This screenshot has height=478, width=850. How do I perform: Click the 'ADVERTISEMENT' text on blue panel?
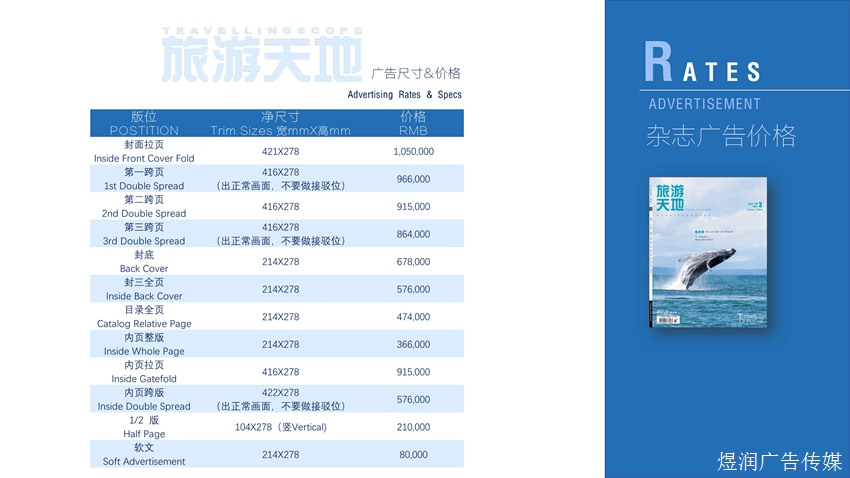(704, 104)
